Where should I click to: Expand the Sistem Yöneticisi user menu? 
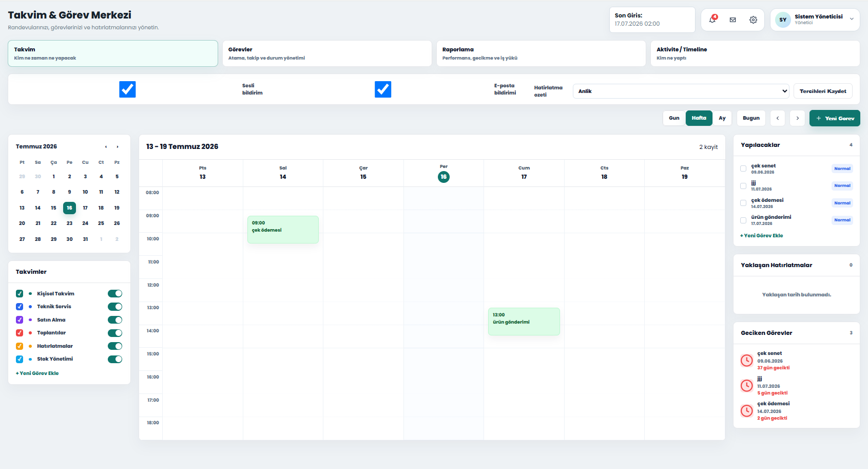pyautogui.click(x=815, y=20)
